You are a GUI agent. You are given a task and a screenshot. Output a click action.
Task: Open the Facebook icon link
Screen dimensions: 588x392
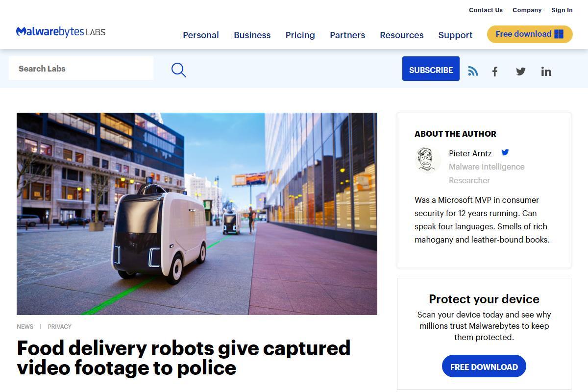point(495,72)
